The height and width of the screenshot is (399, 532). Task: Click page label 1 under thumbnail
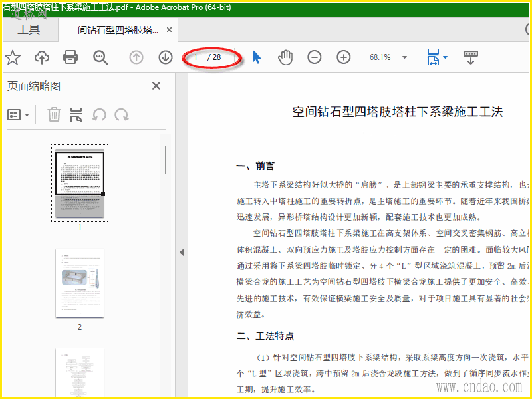click(80, 227)
